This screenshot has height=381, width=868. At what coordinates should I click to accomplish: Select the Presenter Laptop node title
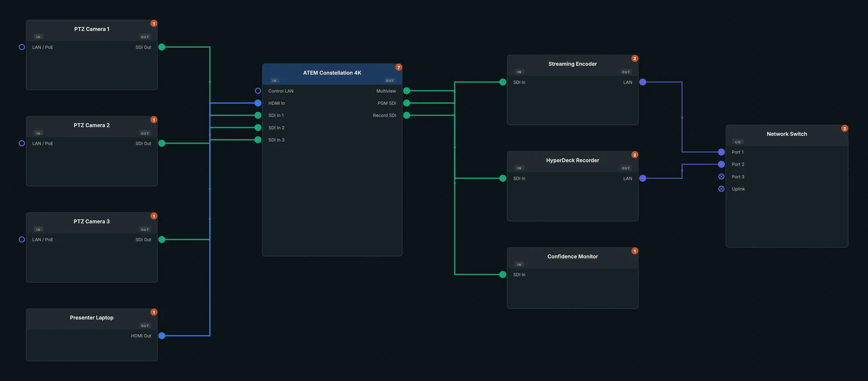tap(92, 317)
